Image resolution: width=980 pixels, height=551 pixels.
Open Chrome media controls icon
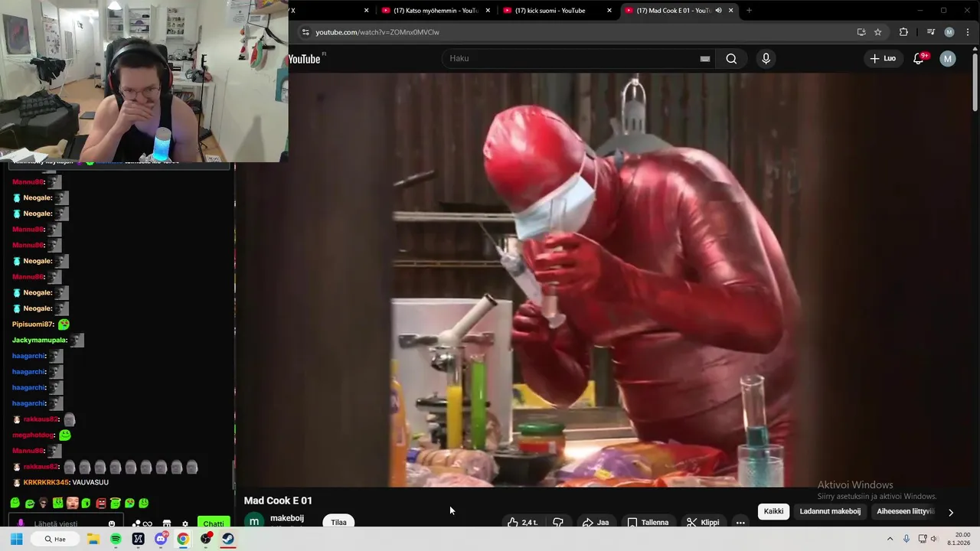(931, 32)
